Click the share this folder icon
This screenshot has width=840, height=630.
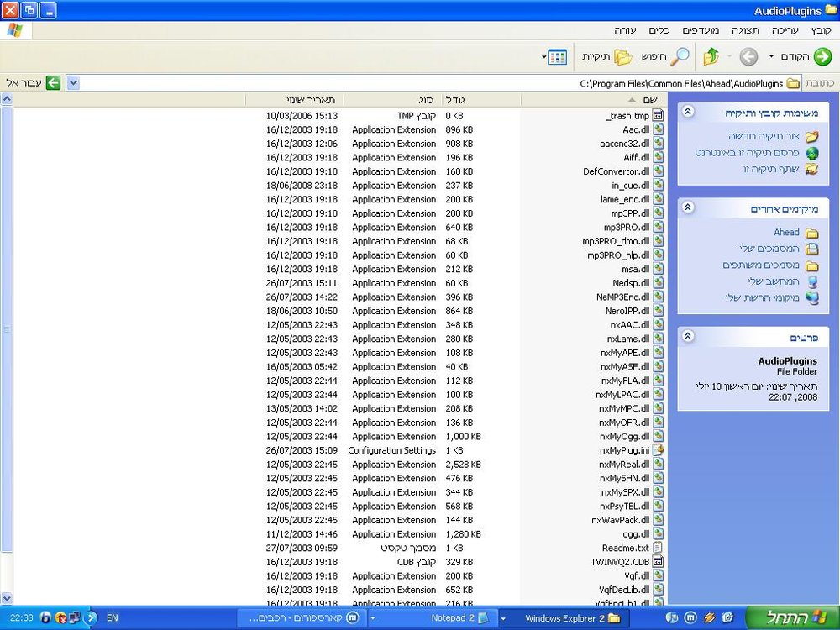(x=812, y=170)
